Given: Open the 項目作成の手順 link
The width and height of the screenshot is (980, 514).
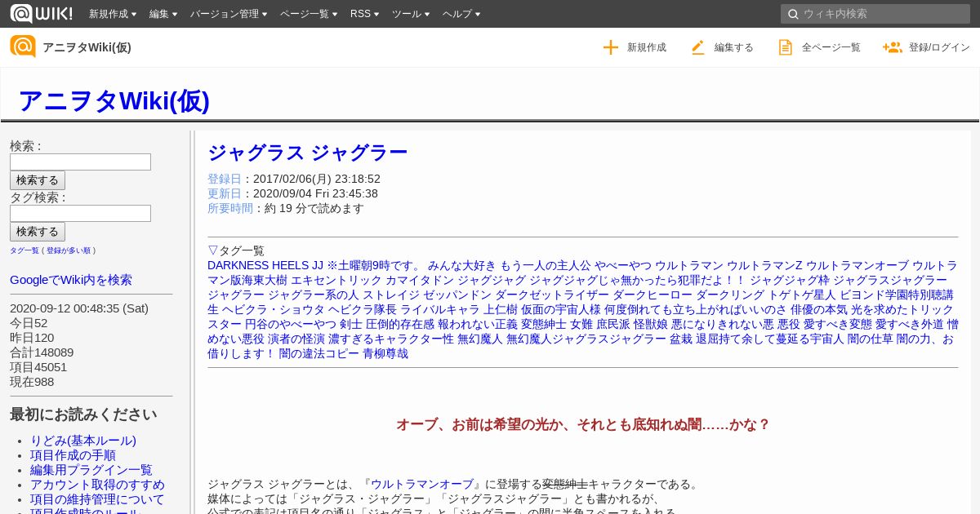Looking at the screenshot, I should pyautogui.click(x=73, y=455).
